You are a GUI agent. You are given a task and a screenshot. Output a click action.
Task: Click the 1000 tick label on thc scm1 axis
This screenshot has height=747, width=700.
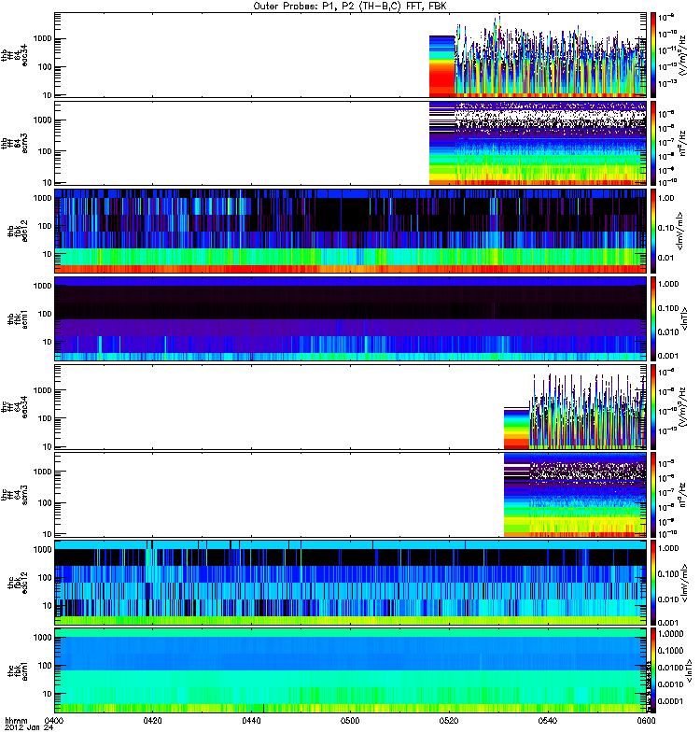pos(42,638)
